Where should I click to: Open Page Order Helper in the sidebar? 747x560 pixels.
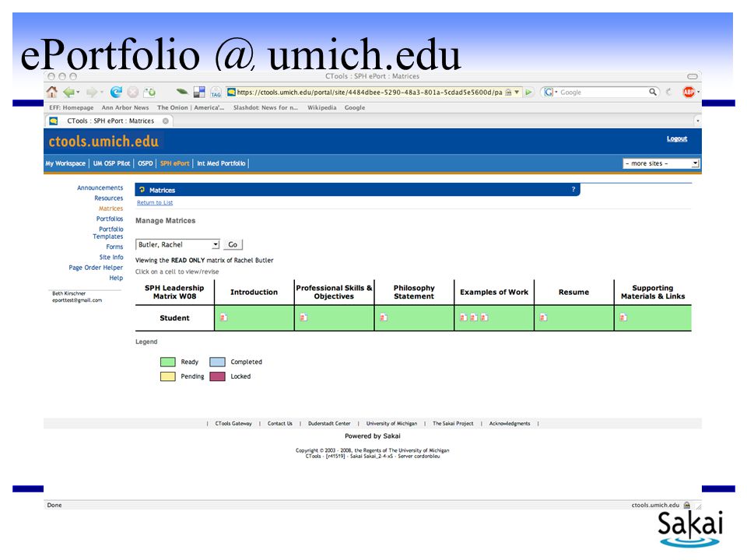96,268
